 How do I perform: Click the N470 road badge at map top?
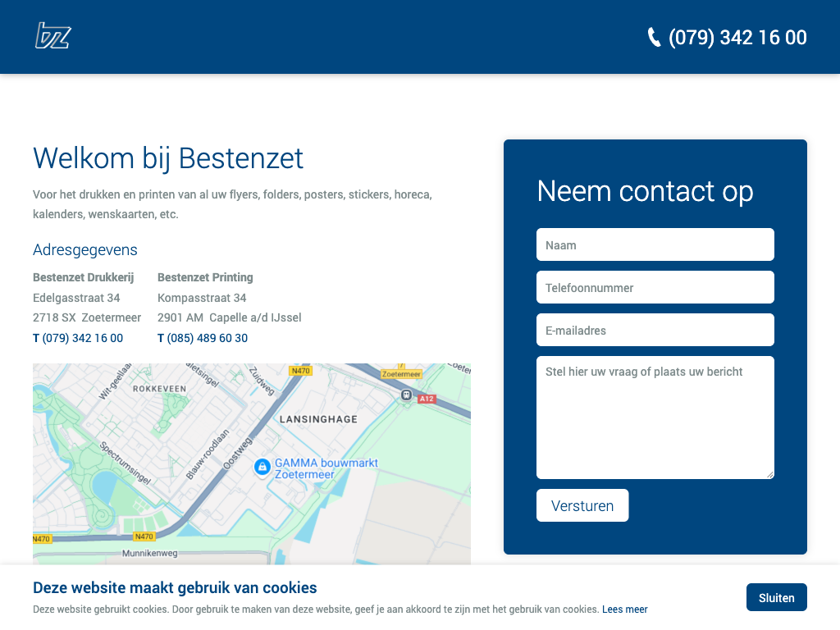(300, 371)
